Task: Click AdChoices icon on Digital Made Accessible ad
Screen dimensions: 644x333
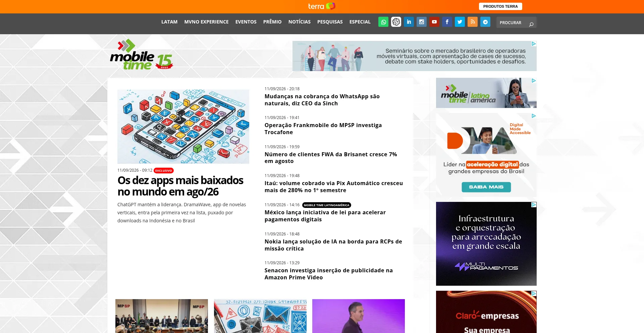Action: coord(534,116)
